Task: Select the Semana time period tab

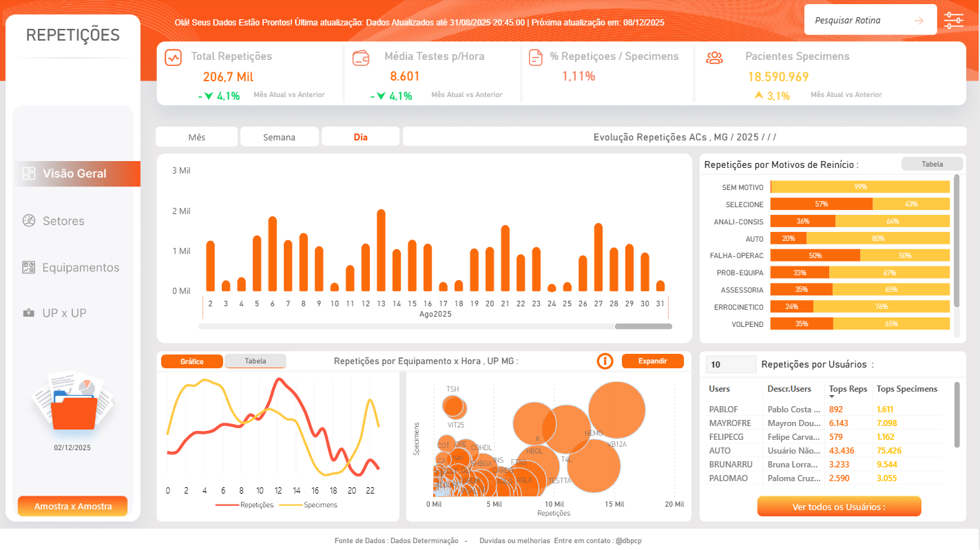Action: [279, 137]
